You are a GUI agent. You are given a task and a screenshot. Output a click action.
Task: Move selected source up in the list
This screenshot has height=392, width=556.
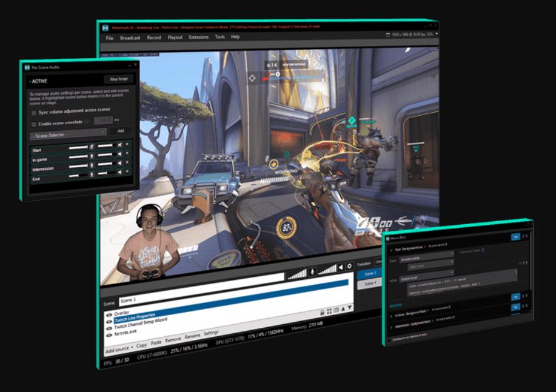342,309
